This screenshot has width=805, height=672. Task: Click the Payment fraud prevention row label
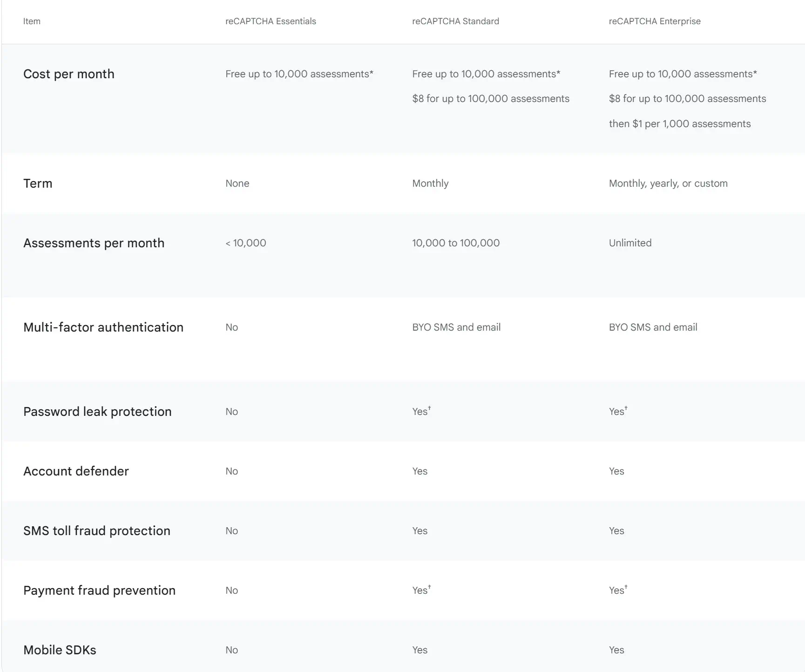pyautogui.click(x=99, y=591)
